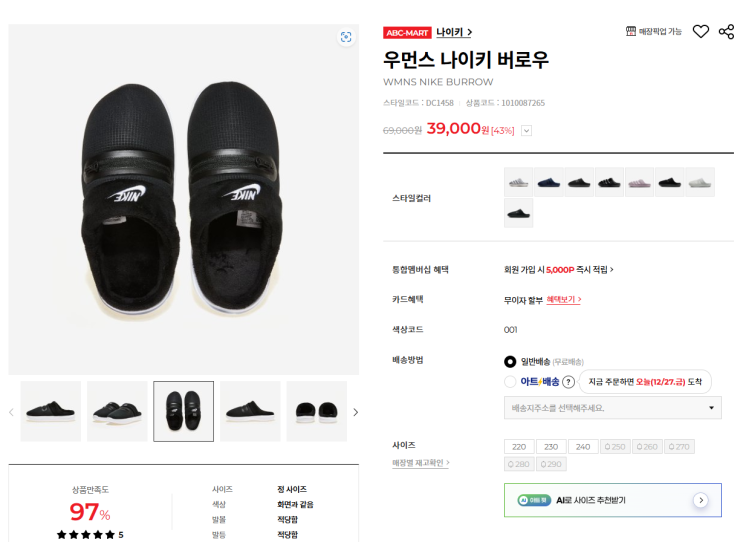The height and width of the screenshot is (542, 743).
Task: Open the delivery address dropdown
Action: pyautogui.click(x=613, y=408)
